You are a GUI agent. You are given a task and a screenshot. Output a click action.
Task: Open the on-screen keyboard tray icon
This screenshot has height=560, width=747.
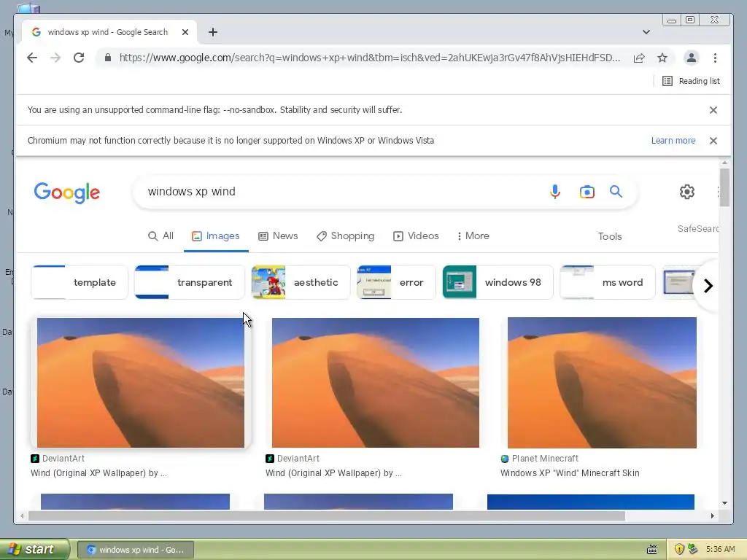652,550
